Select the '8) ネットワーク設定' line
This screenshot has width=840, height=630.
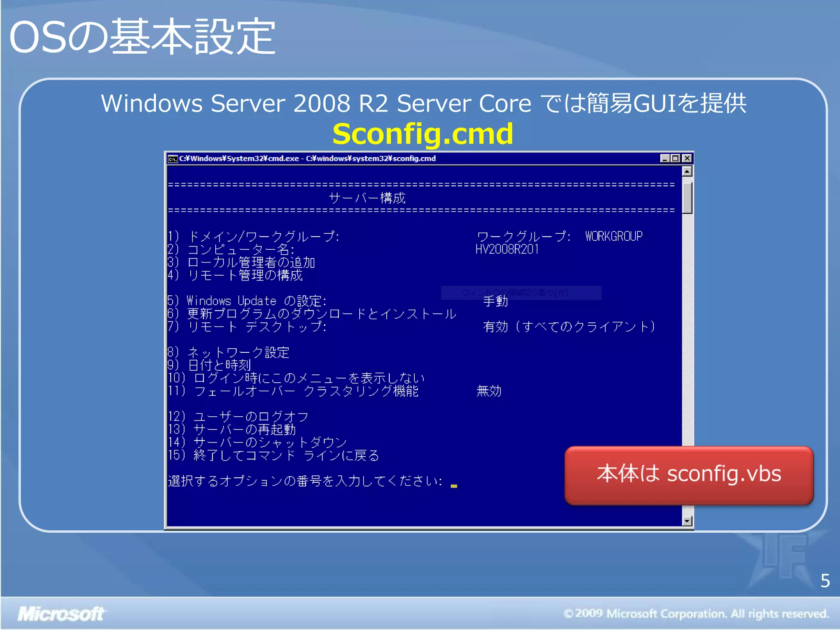coord(228,352)
